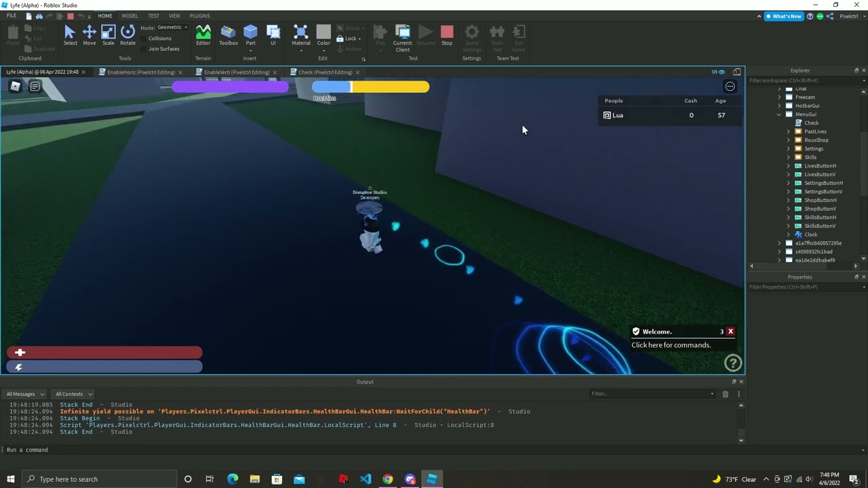Viewport: 868px width, 488px height.
Task: Open Visual Studio Code from the taskbar
Action: tap(366, 479)
